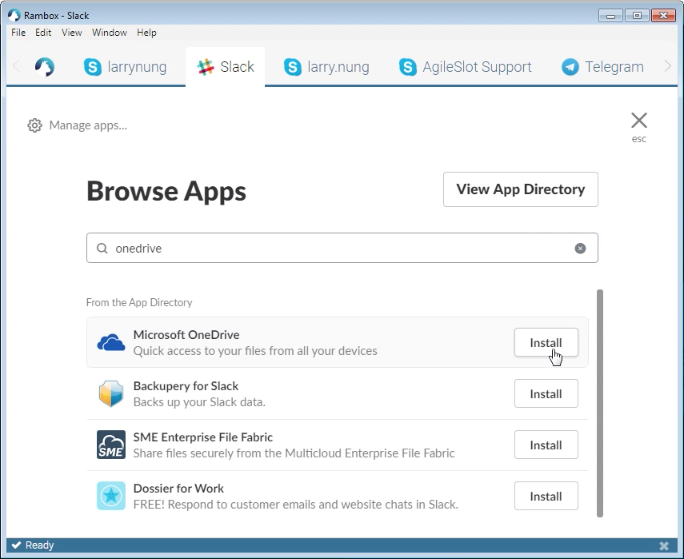Click the Rambox title bar logo
This screenshot has width=684, height=559.
point(14,15)
